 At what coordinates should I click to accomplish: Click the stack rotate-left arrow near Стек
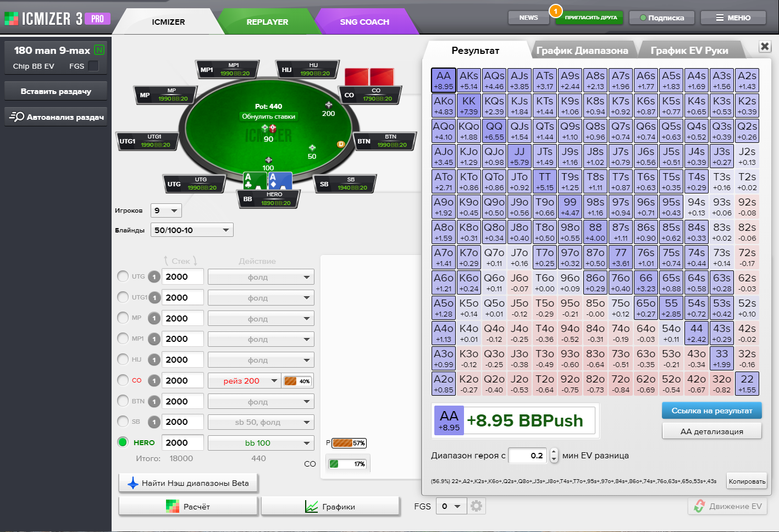click(x=166, y=261)
